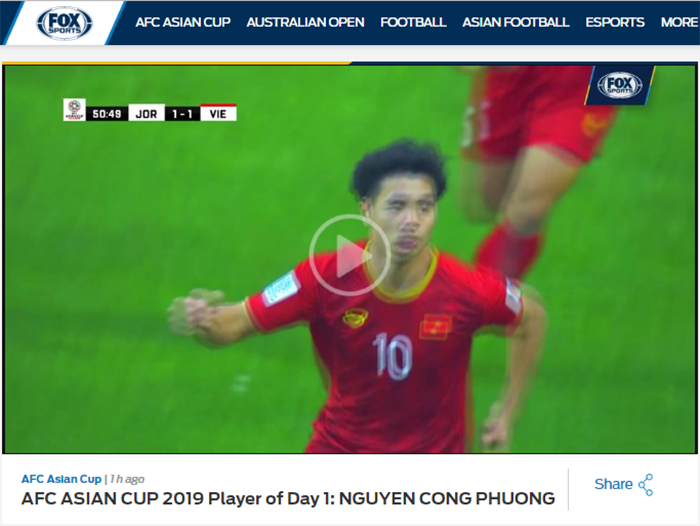700x526 pixels.
Task: Click the AFC Asian Cup scoreboard logo
Action: coord(74,110)
